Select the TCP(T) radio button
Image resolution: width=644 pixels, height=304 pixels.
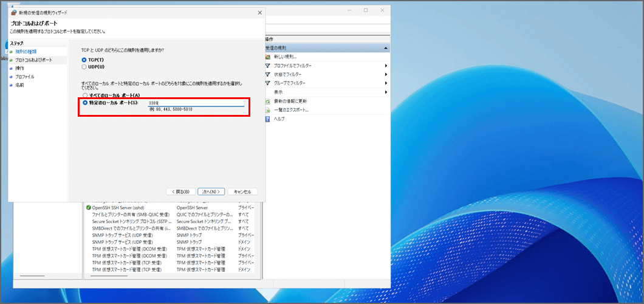pos(84,60)
